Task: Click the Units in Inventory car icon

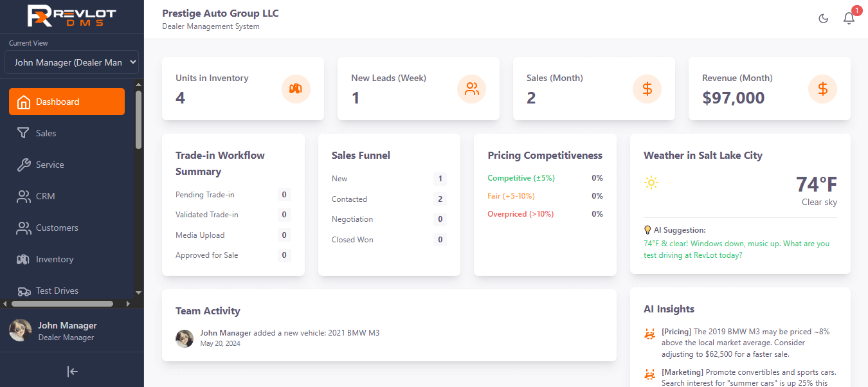Action: pos(296,89)
